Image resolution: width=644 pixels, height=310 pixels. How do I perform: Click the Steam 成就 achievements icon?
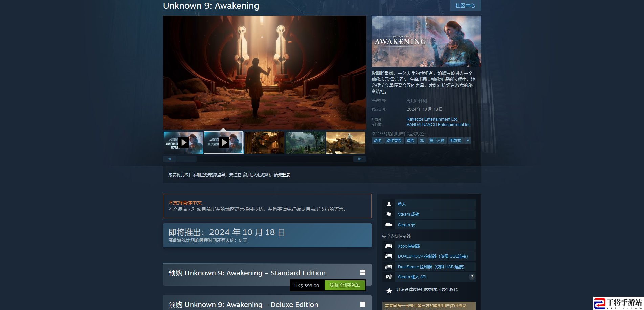click(x=389, y=214)
